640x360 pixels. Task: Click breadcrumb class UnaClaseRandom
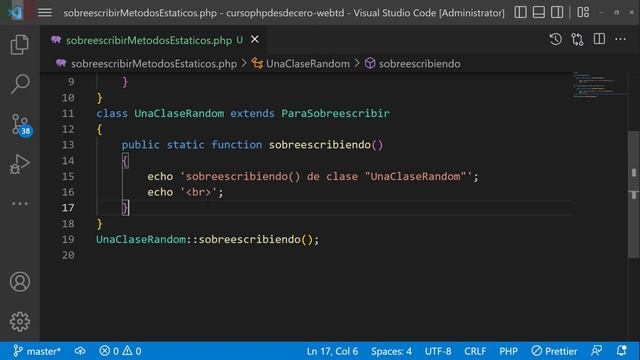pyautogui.click(x=308, y=64)
